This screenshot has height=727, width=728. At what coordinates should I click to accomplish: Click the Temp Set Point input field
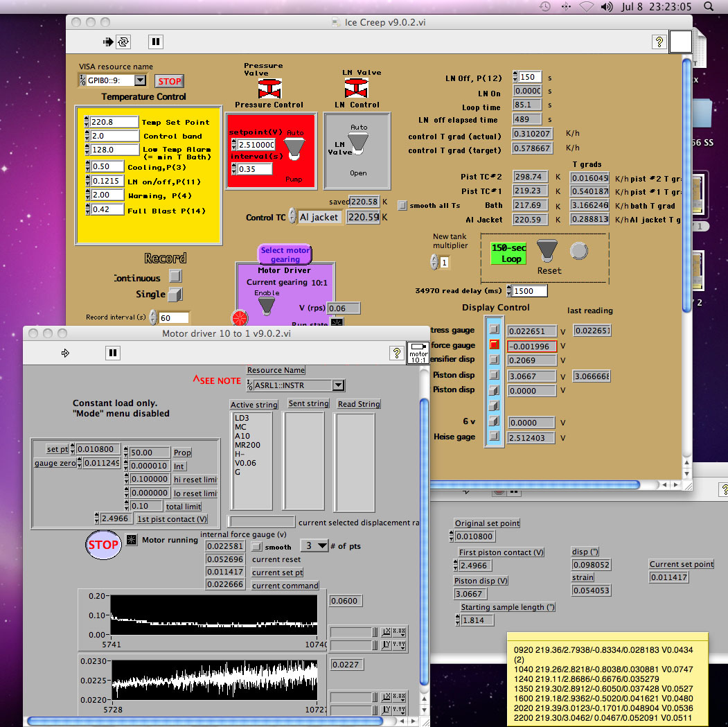tap(114, 122)
